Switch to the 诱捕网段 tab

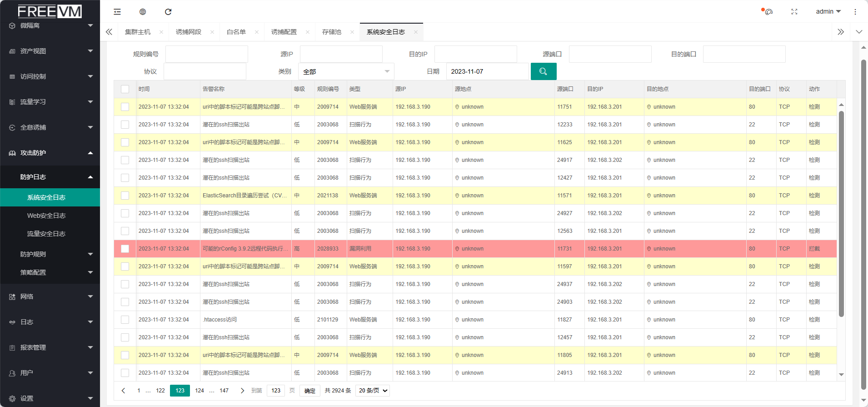coord(189,32)
